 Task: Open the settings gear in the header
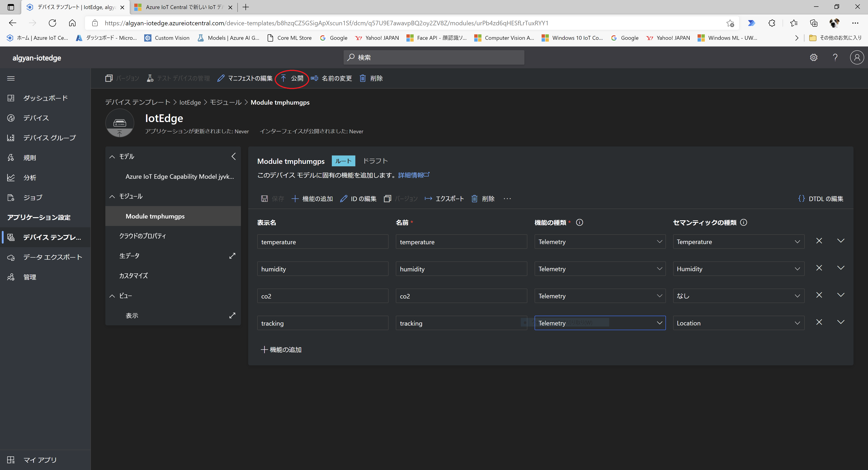pyautogui.click(x=814, y=57)
